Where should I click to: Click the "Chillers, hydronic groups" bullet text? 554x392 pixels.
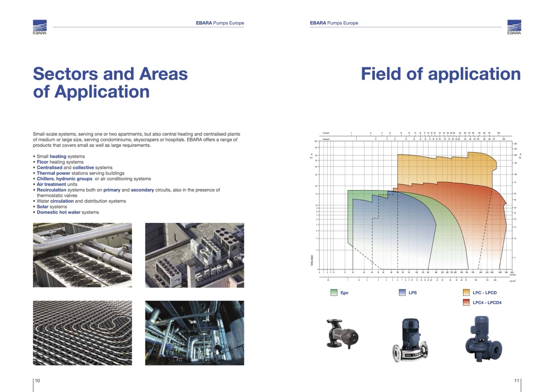[x=65, y=179]
